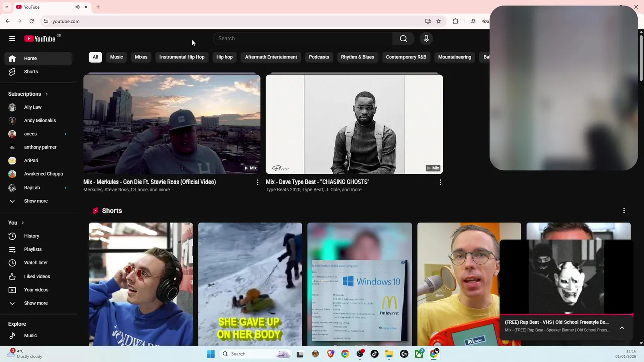Screen dimensions: 644x362
Task: Open Ally Law subscription channel
Action: click(x=39, y=107)
